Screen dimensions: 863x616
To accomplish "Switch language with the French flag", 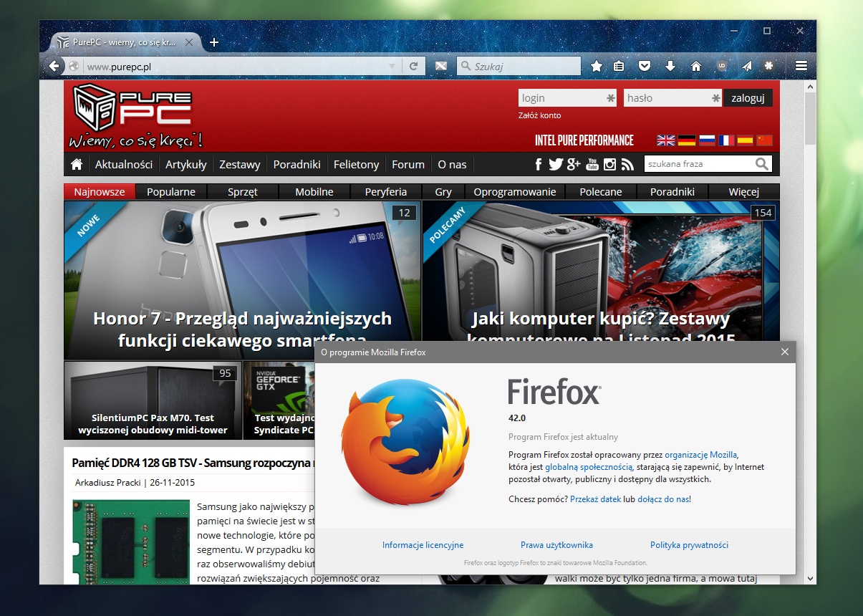I will click(x=726, y=140).
